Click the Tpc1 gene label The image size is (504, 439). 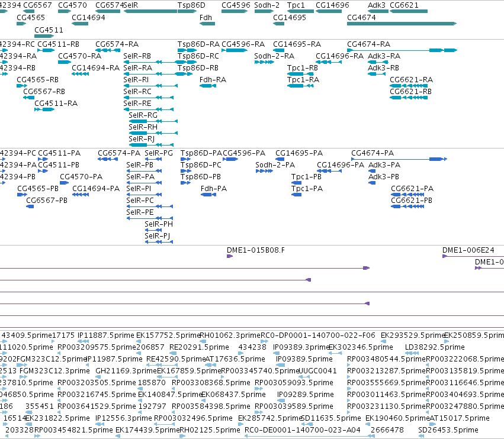[296, 5]
